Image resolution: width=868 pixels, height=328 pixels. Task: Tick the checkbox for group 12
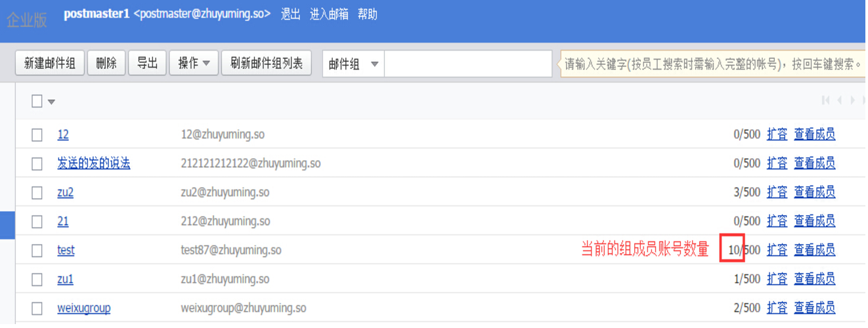click(x=37, y=135)
